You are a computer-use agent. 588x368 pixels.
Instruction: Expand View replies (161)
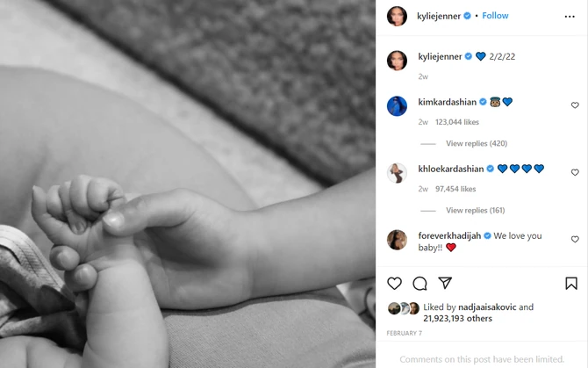coord(475,210)
